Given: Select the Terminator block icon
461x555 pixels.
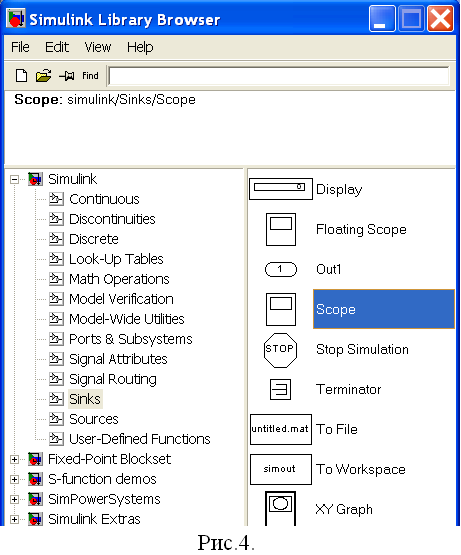Looking at the screenshot, I should 280,389.
